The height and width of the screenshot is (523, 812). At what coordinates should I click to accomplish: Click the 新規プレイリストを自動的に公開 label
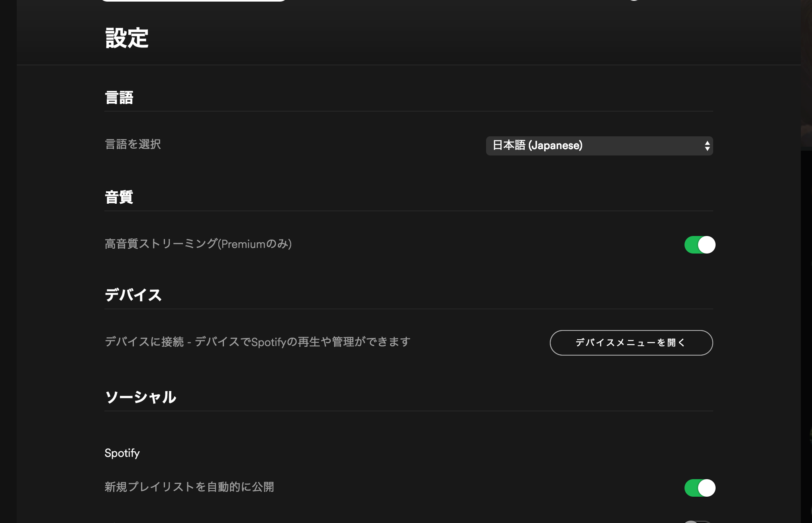pyautogui.click(x=189, y=487)
